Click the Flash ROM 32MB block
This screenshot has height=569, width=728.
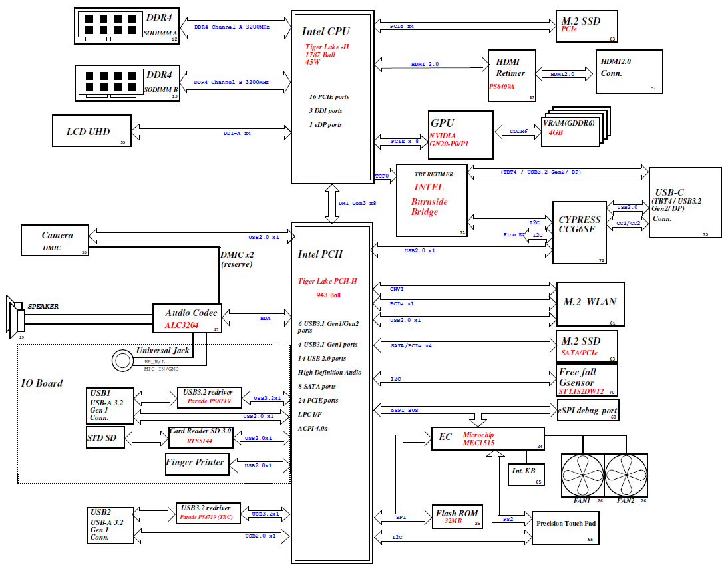[x=458, y=516]
